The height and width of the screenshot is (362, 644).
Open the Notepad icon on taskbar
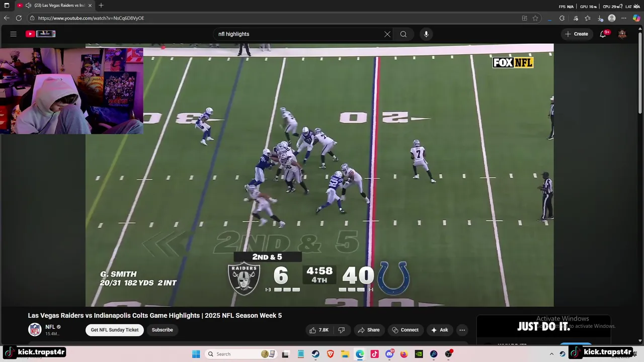click(x=301, y=354)
